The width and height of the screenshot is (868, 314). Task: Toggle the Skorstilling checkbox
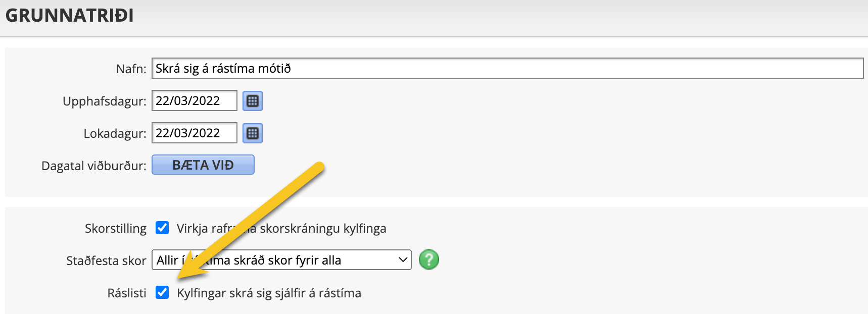(162, 228)
